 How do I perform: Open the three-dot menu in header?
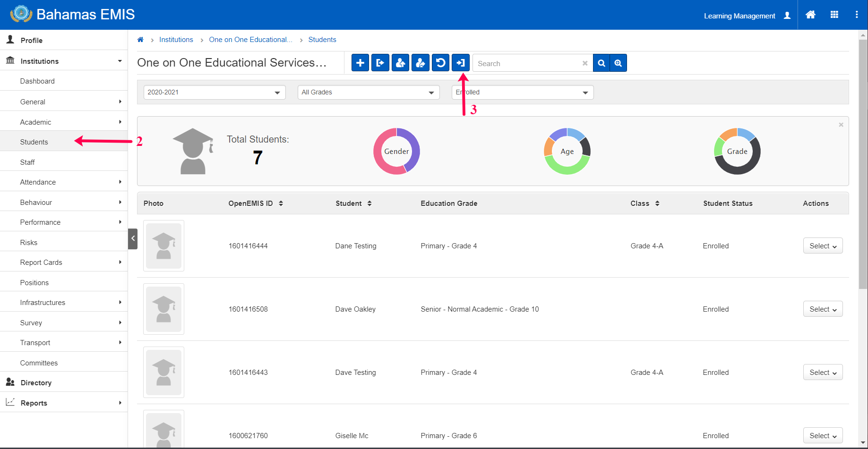[x=856, y=15]
